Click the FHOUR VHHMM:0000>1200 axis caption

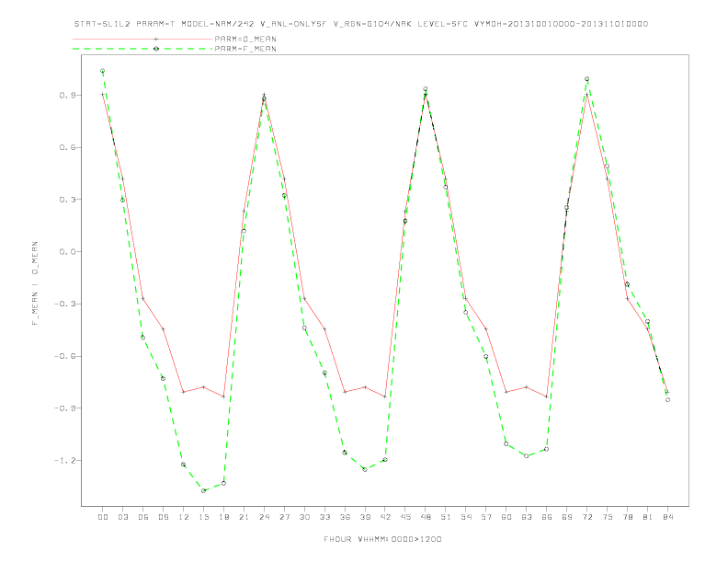pos(382,539)
